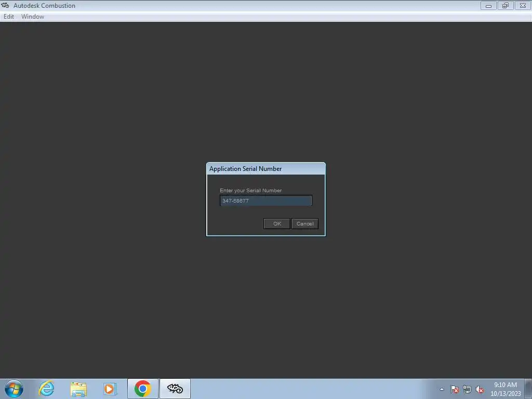The image size is (532, 399).
Task: Open Windows Explorer file manager
Action: (x=78, y=389)
